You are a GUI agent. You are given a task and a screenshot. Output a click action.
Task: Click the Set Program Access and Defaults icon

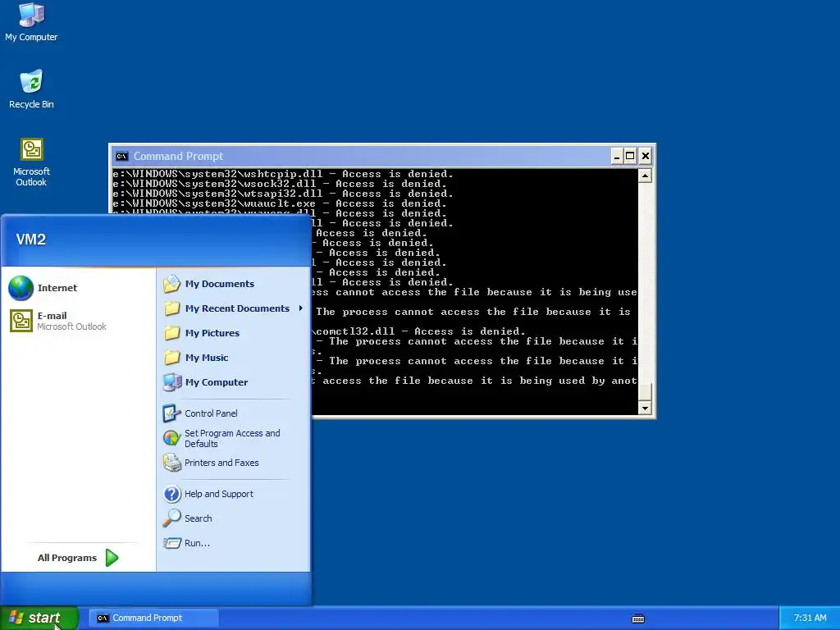(171, 438)
